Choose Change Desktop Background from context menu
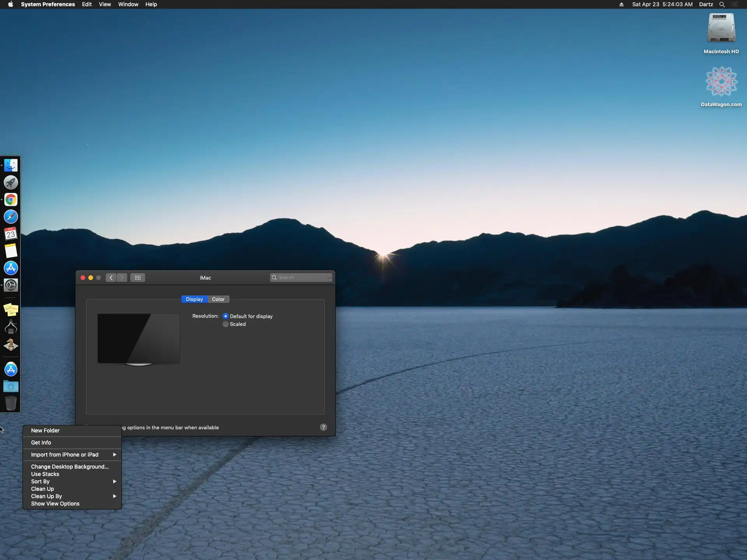 click(70, 467)
